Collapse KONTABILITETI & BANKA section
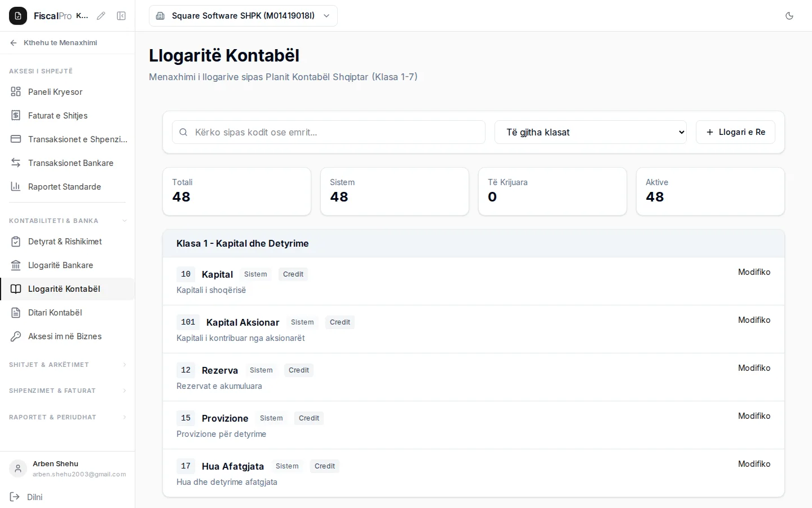The width and height of the screenshot is (812, 508). pyautogui.click(x=68, y=221)
